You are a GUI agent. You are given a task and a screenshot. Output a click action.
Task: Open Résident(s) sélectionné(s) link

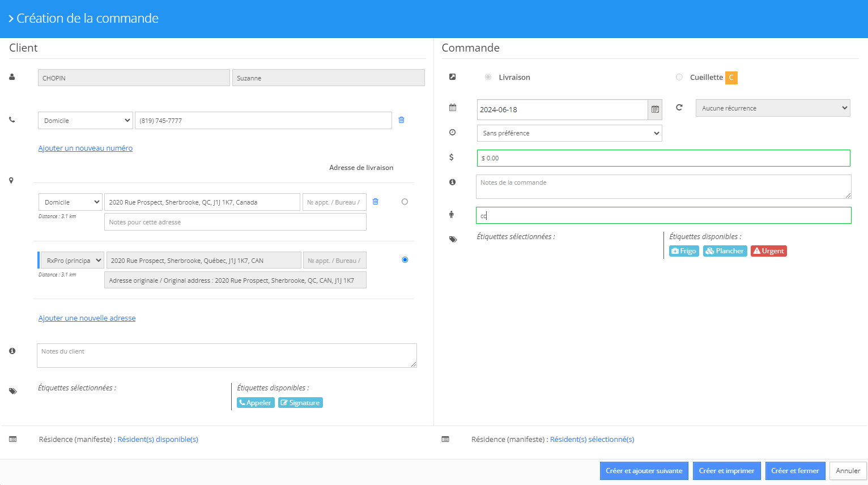(592, 439)
